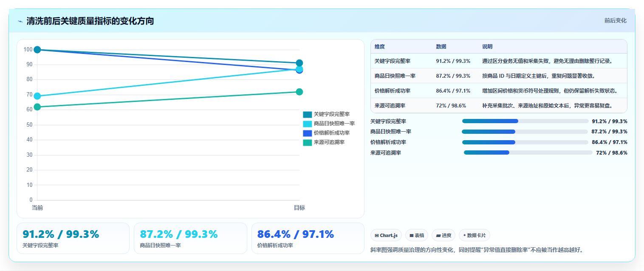Click the 价格解析成功率 progress bar

tap(525, 142)
